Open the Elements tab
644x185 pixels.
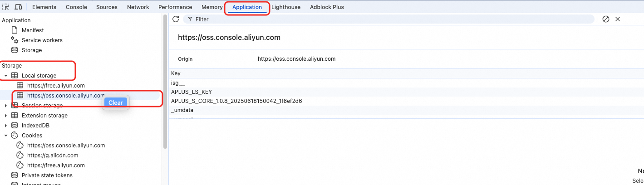(44, 7)
